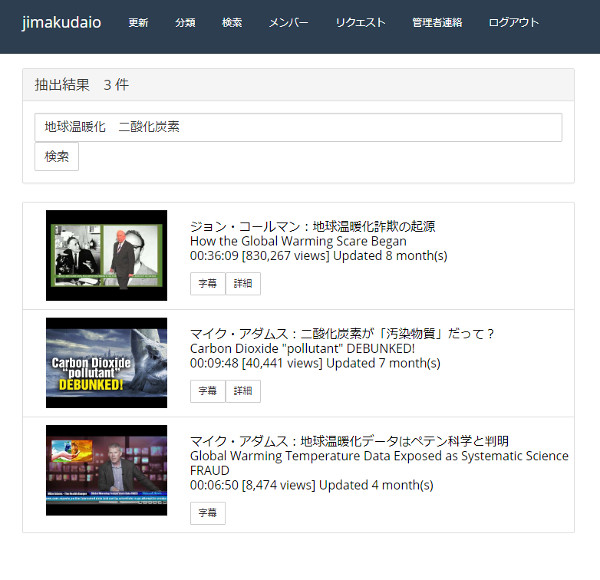Image resolution: width=600 pixels, height=580 pixels.
Task: Click ログアウト to log out
Action: [514, 23]
